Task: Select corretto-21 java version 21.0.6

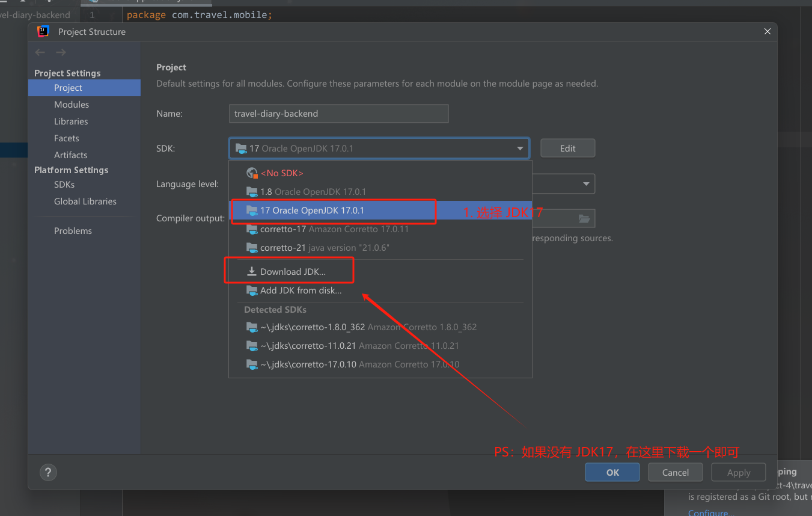Action: [x=380, y=248]
